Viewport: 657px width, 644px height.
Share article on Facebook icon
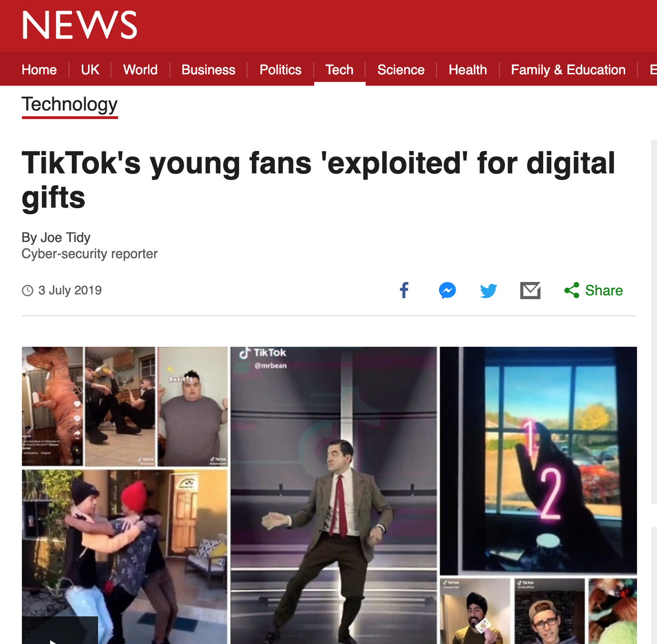404,290
